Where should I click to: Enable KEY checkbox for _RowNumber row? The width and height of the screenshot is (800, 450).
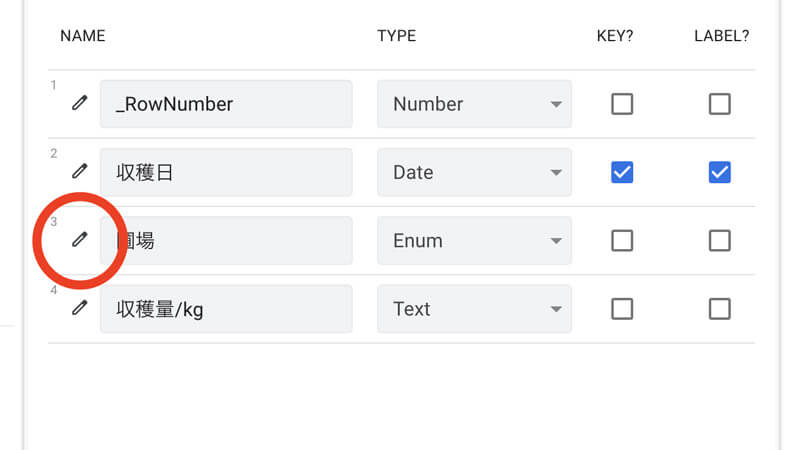tap(622, 104)
